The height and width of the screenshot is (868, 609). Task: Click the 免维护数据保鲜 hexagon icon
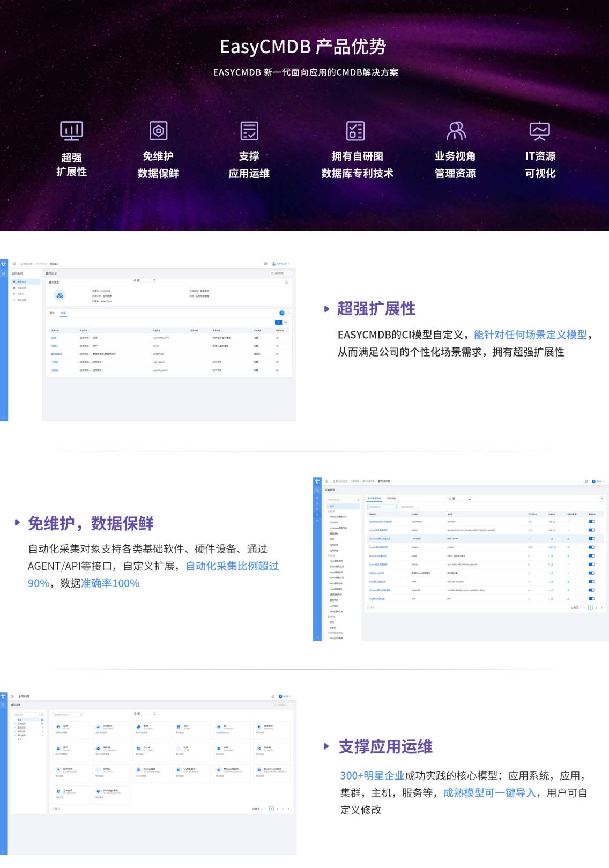[158, 131]
